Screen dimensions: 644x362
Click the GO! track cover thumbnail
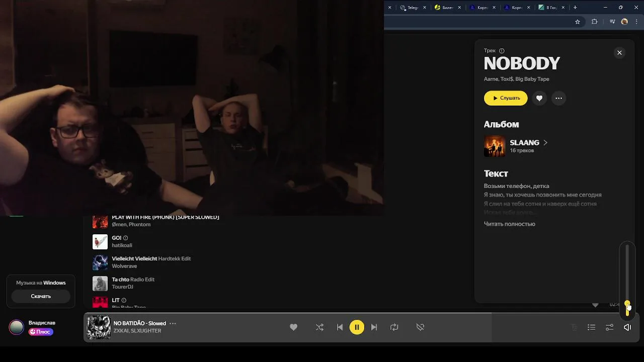coord(100,242)
